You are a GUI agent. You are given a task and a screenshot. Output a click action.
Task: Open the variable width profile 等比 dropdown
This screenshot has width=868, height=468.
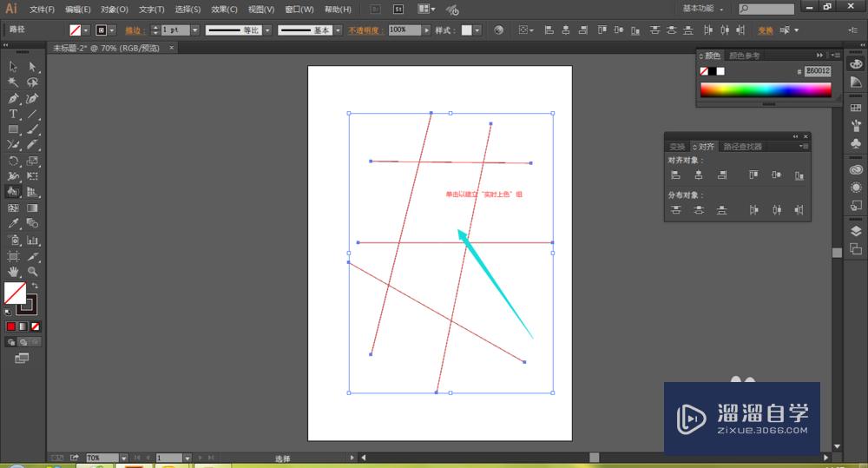267,30
